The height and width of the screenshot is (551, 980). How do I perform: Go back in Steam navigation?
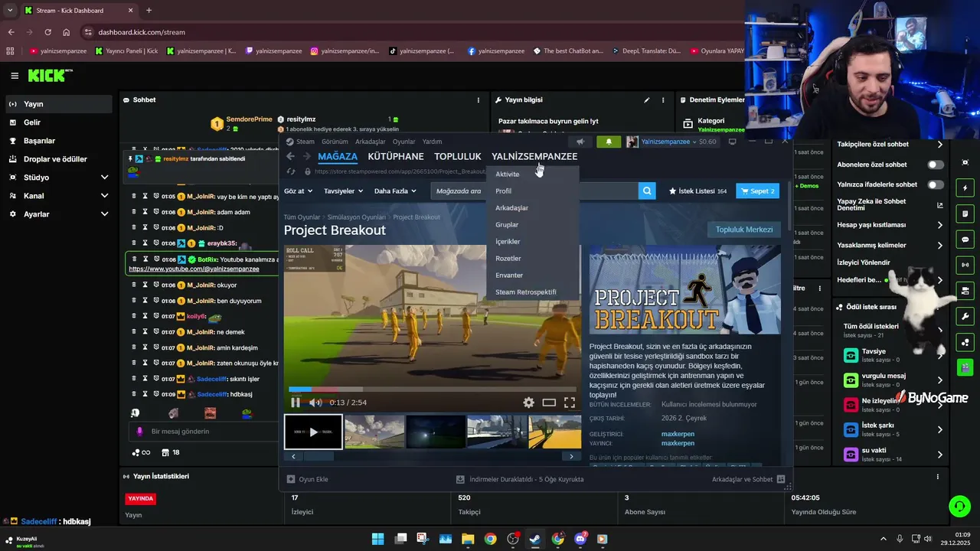click(290, 156)
